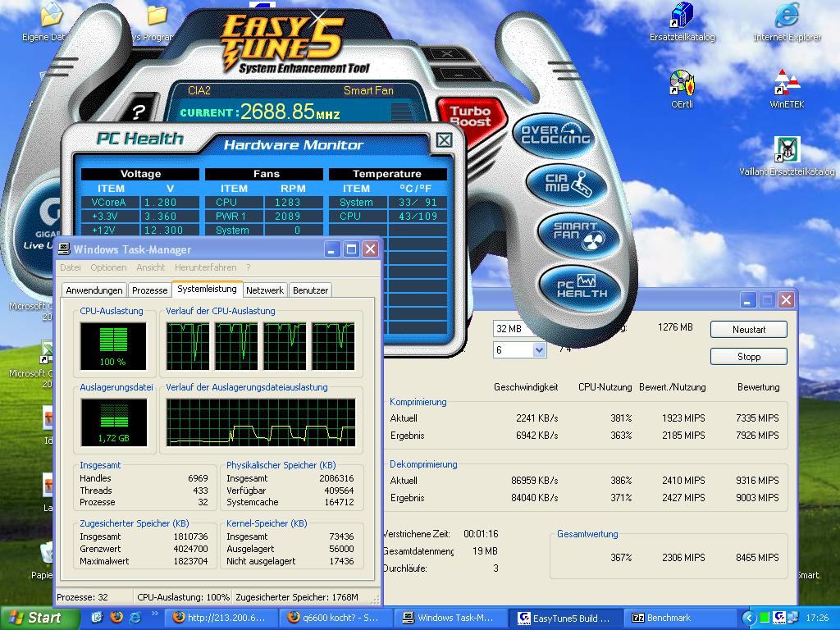Viewport: 840px width, 630px height.
Task: Open the OErtli desktop shortcut
Action: click(x=682, y=89)
